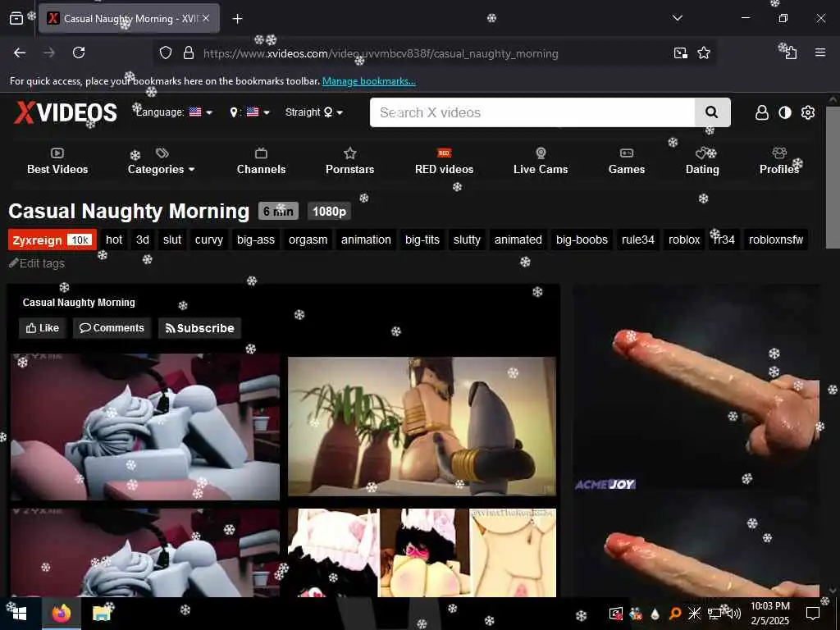Image resolution: width=840 pixels, height=630 pixels.
Task: Click Edit tags
Action: point(37,263)
